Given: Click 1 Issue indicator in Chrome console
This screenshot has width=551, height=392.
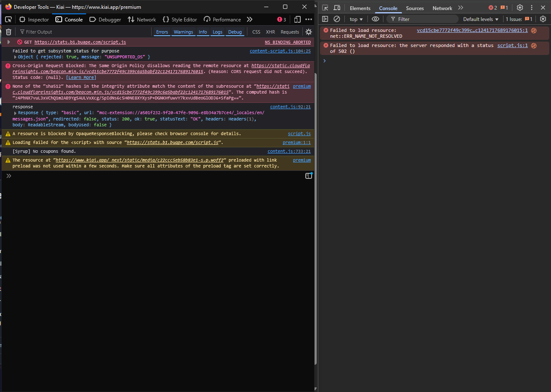Looking at the screenshot, I should [x=519, y=19].
